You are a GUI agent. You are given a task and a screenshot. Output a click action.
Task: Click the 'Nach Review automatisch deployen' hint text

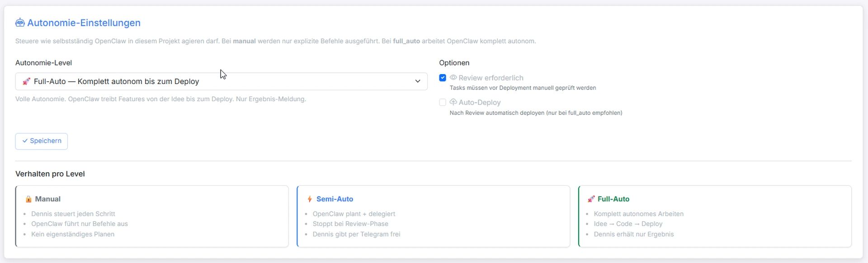(x=536, y=113)
